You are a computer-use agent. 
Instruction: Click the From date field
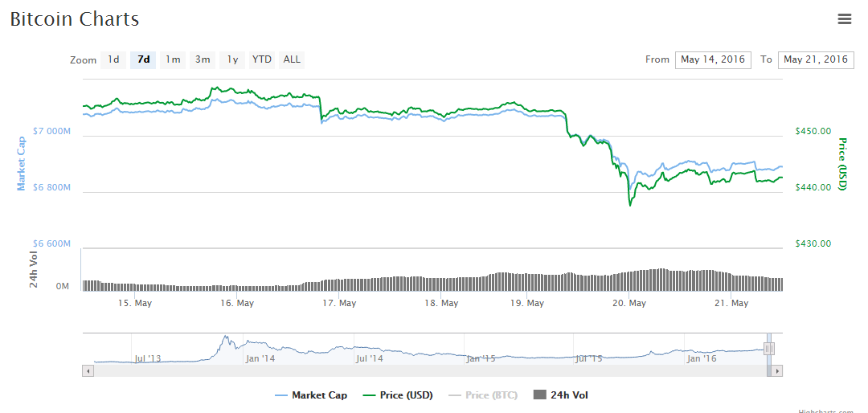(713, 59)
